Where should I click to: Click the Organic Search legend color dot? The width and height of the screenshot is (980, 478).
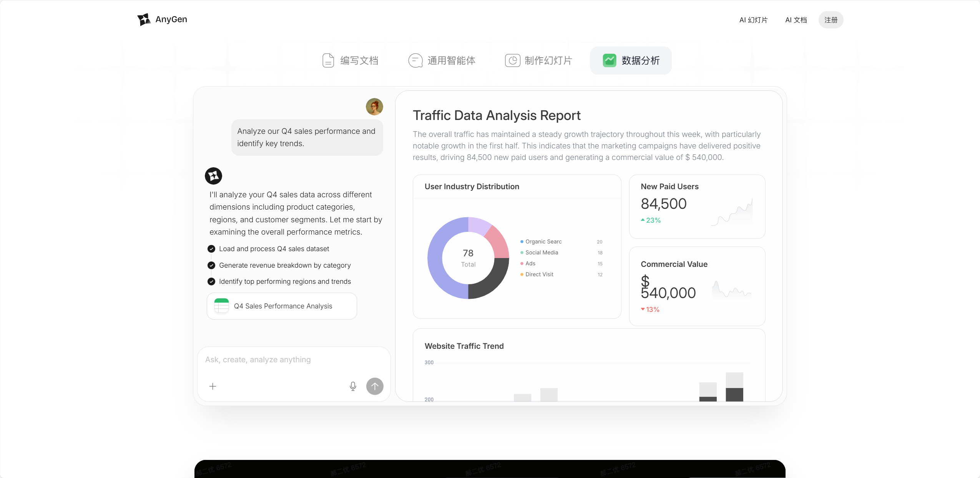[522, 241]
